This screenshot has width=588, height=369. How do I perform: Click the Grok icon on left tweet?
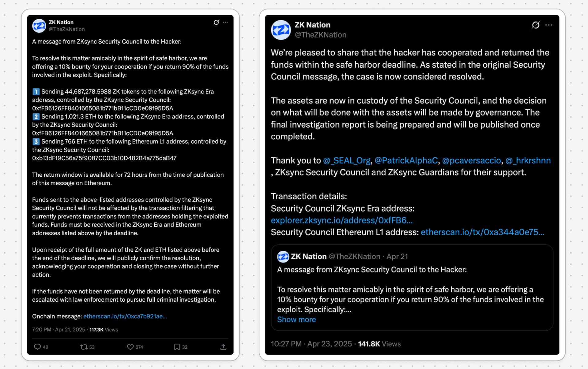coord(216,22)
